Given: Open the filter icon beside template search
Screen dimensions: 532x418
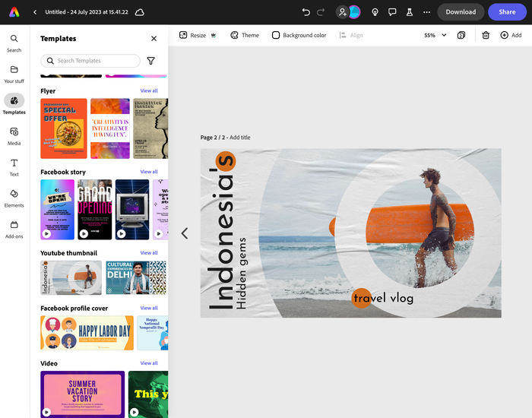Looking at the screenshot, I should [150, 61].
